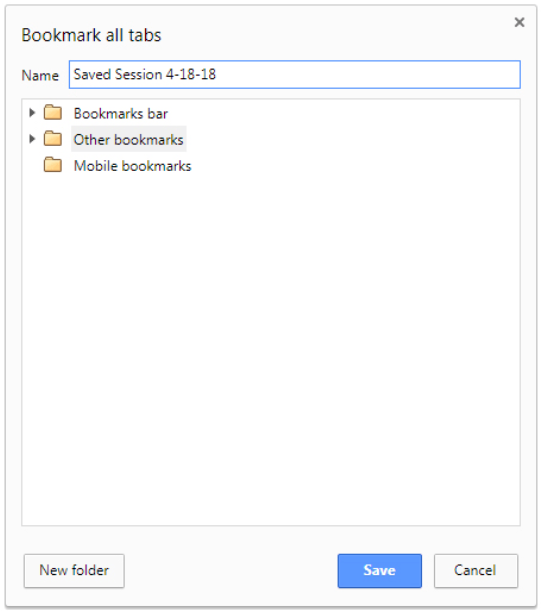The image size is (544, 615).
Task: Click empty space in folder tree
Action: [x=271, y=345]
